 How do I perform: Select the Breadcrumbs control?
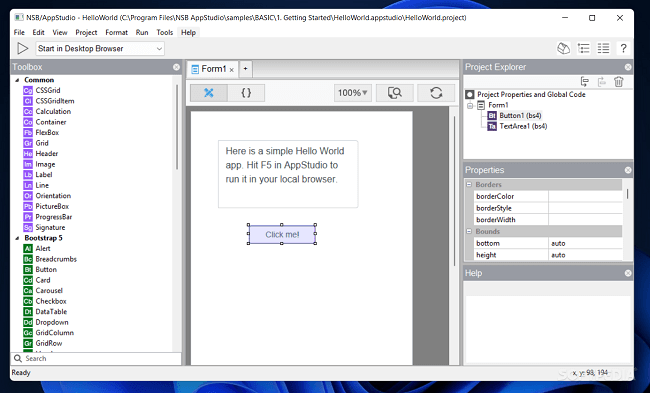tap(50, 259)
